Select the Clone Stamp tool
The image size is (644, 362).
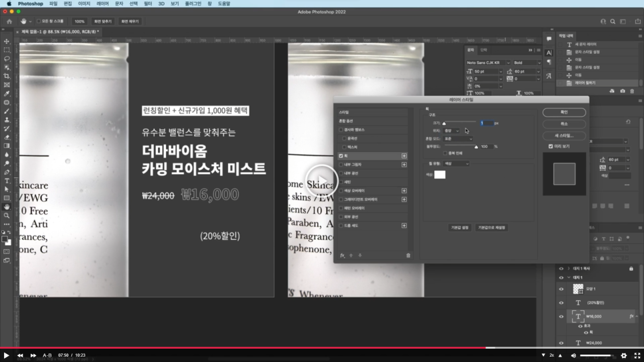coord(7,119)
